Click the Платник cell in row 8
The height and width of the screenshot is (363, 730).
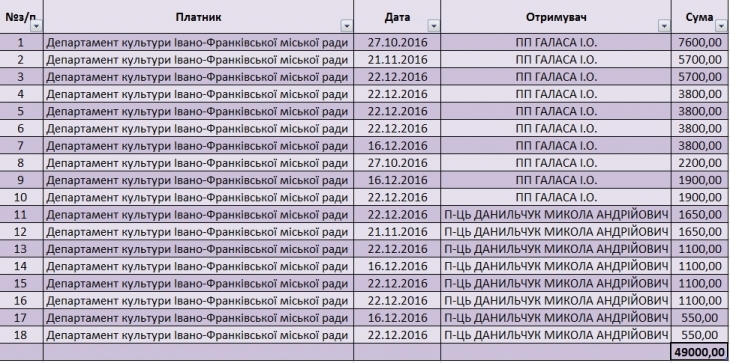pos(198,163)
